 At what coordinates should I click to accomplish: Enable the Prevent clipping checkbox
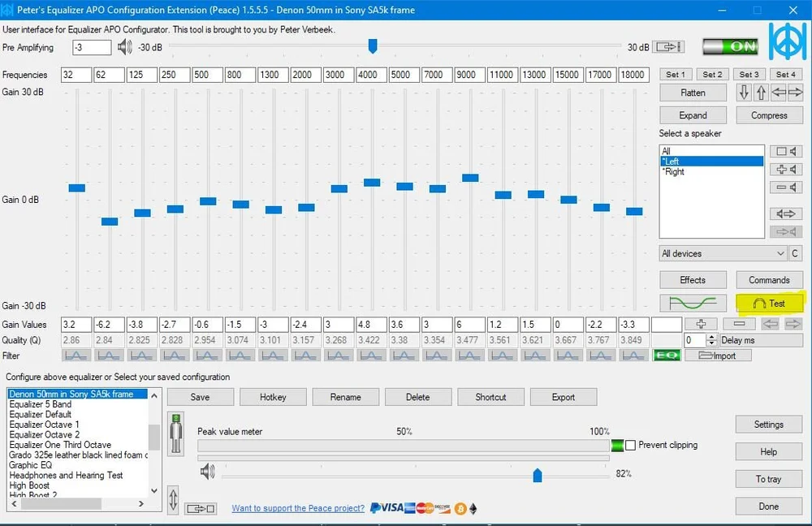tap(630, 446)
